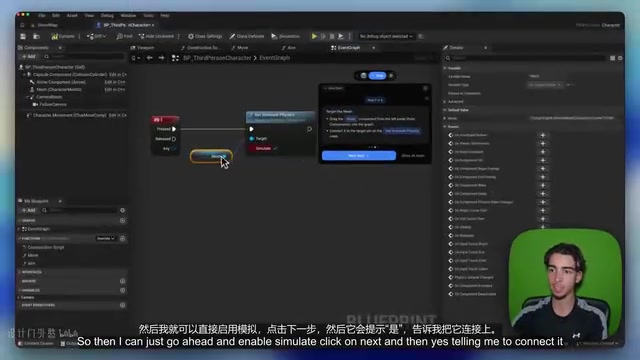The width and height of the screenshot is (640, 360).
Task: Open the File menu
Action: click(x=42, y=16)
